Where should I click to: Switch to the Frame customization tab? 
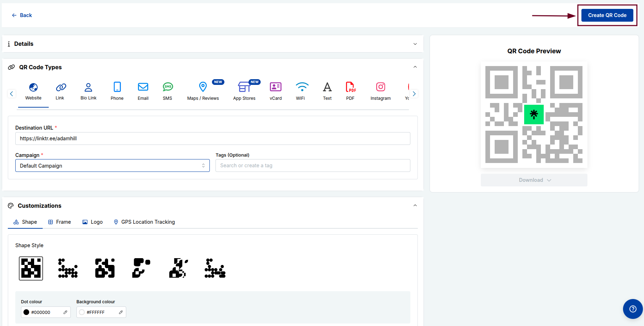59,222
